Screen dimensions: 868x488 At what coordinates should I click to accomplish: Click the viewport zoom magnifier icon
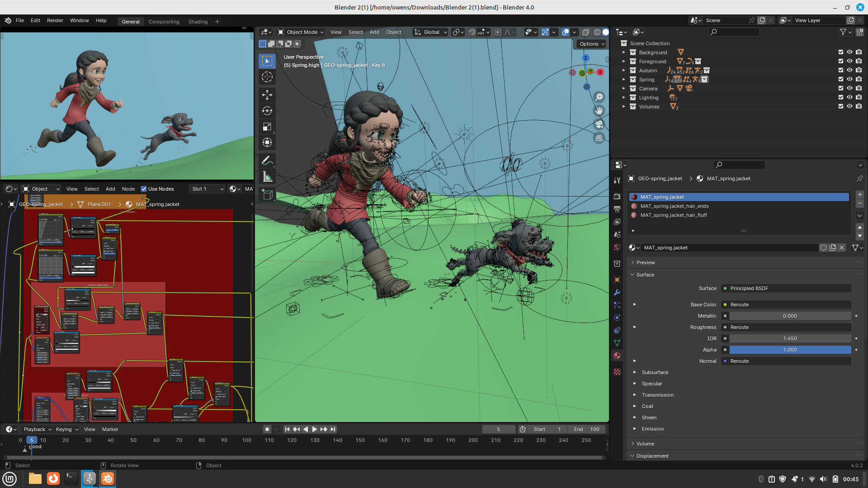pyautogui.click(x=599, y=97)
